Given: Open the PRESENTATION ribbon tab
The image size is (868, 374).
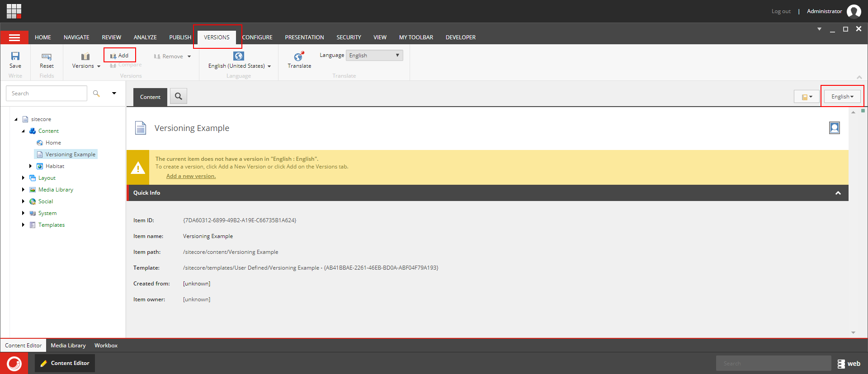Looking at the screenshot, I should (304, 37).
